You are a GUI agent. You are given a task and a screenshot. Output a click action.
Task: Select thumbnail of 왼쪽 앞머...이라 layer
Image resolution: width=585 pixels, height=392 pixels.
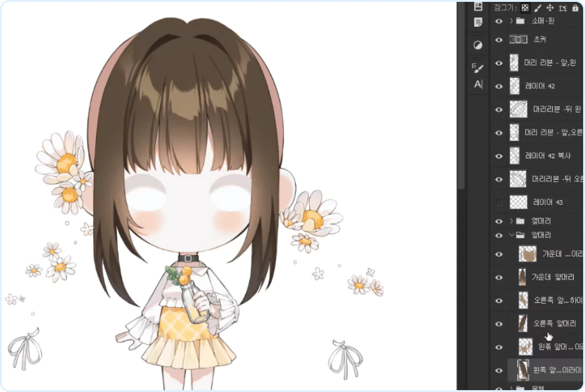[526, 347]
